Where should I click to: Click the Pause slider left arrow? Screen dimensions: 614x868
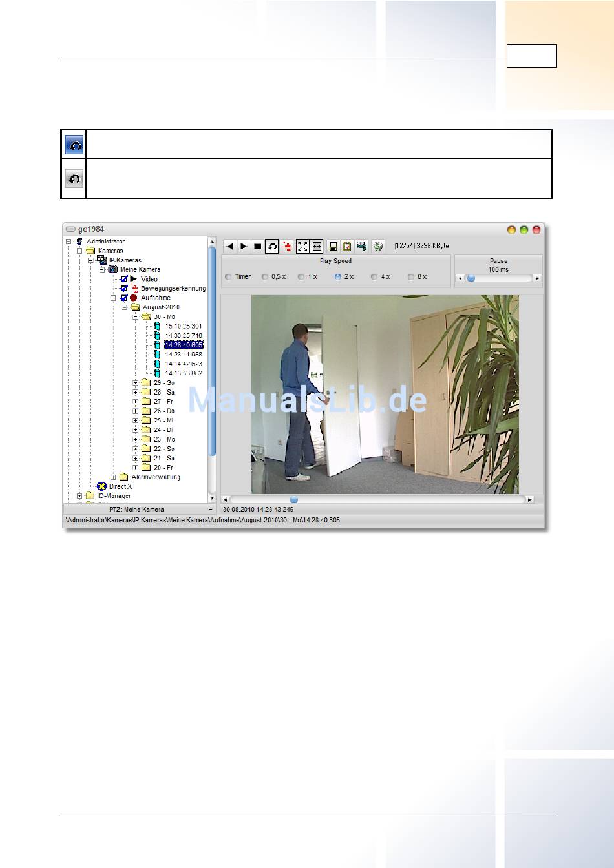pyautogui.click(x=460, y=278)
